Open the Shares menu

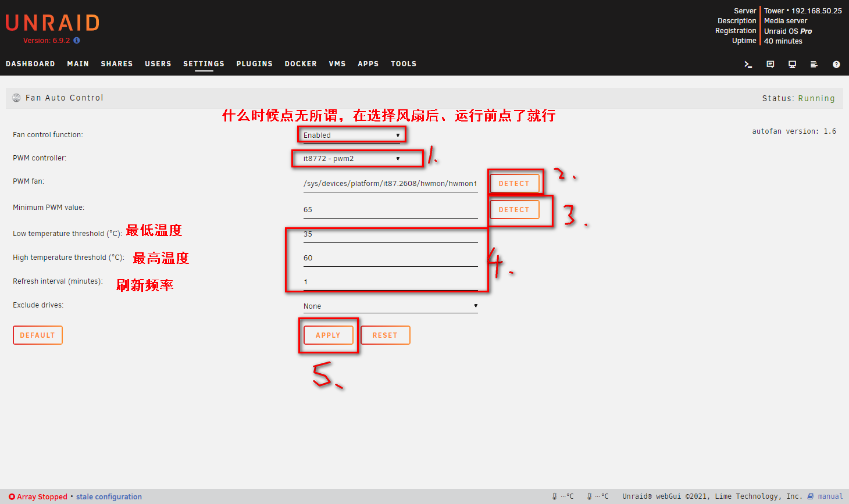point(117,64)
